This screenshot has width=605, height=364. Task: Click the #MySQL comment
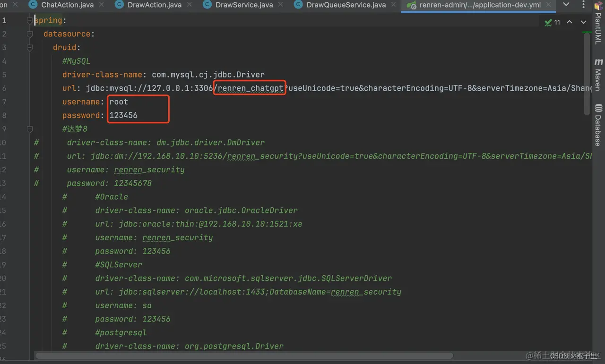(x=76, y=61)
